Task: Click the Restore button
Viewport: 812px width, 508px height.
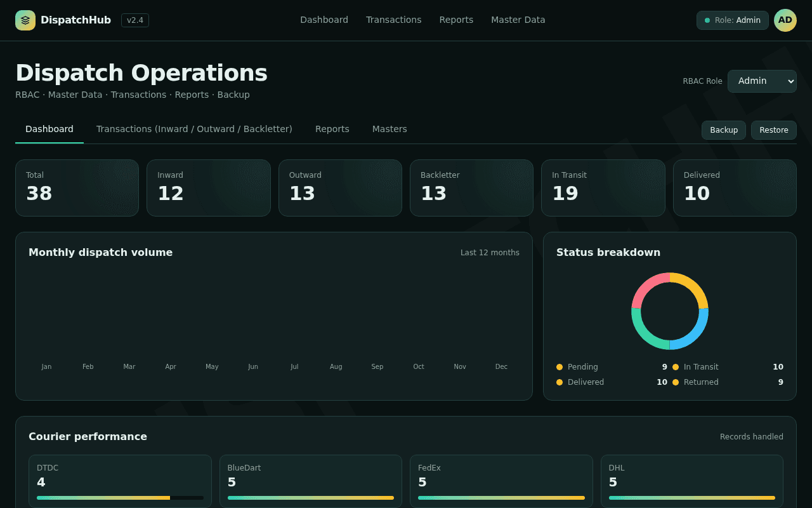Action: point(774,130)
